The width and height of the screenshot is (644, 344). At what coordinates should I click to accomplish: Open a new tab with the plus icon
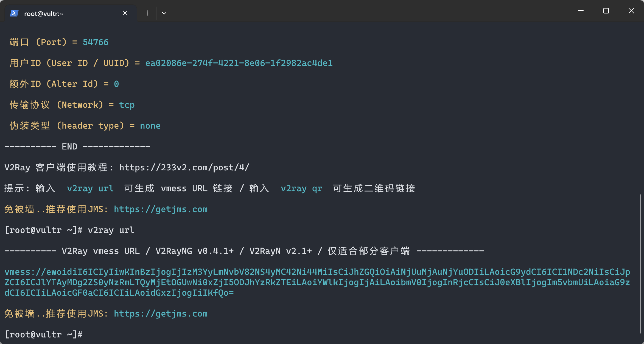(147, 13)
